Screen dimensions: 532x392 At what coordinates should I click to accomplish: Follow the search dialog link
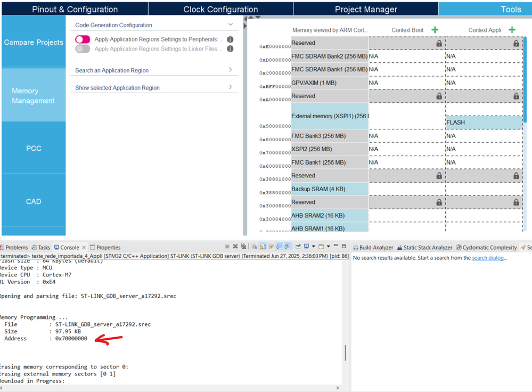(x=488, y=258)
